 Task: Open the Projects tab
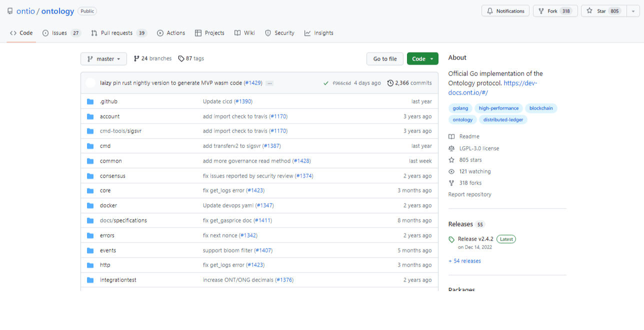click(x=209, y=33)
